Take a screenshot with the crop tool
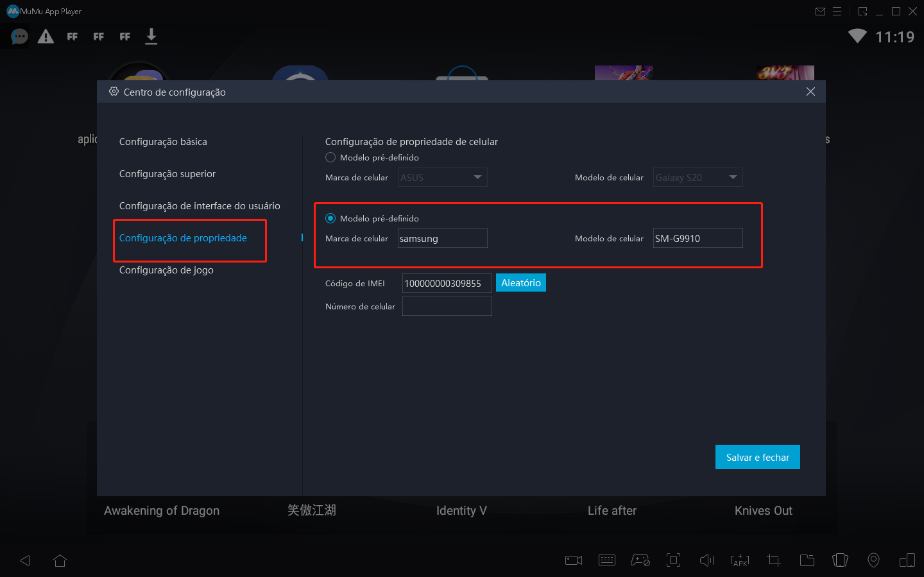Viewport: 924px width, 577px height. [x=773, y=560]
